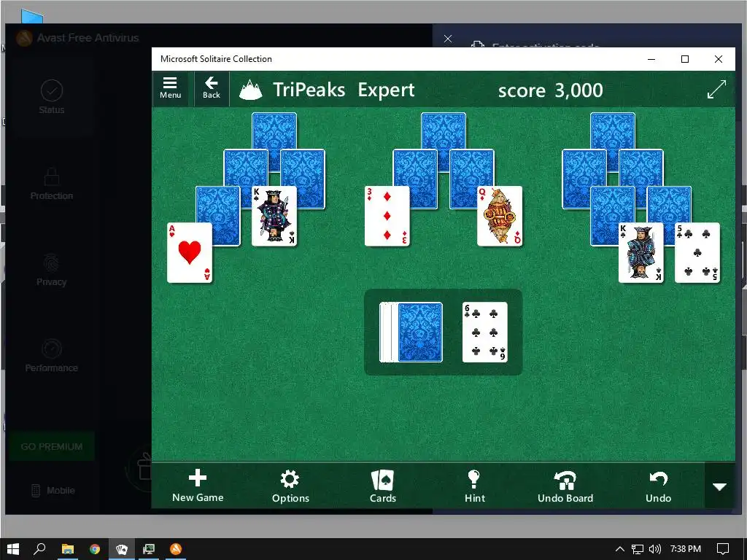Launch Chrome from the taskbar
The height and width of the screenshot is (560, 747).
(x=95, y=549)
